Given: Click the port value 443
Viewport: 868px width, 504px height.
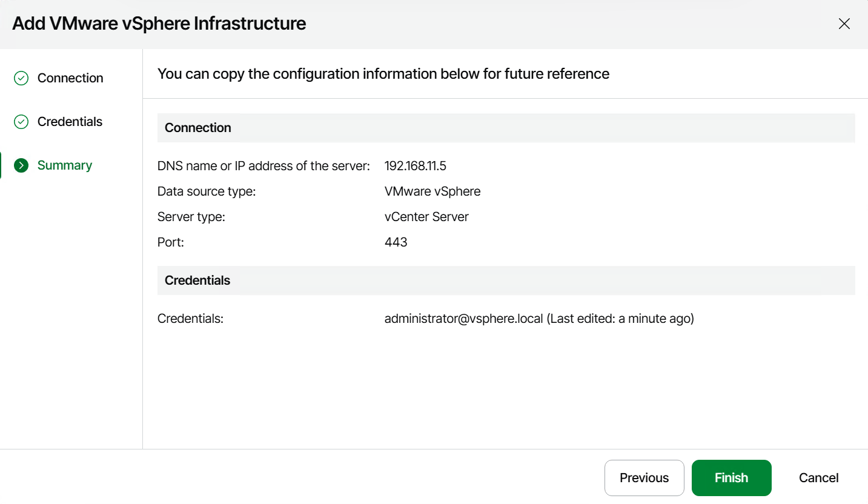Looking at the screenshot, I should [x=396, y=242].
